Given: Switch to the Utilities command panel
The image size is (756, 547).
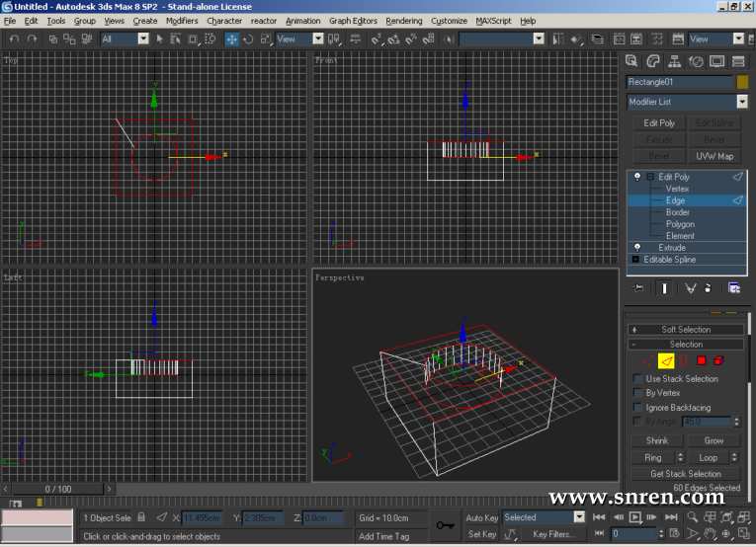Looking at the screenshot, I should (x=738, y=61).
